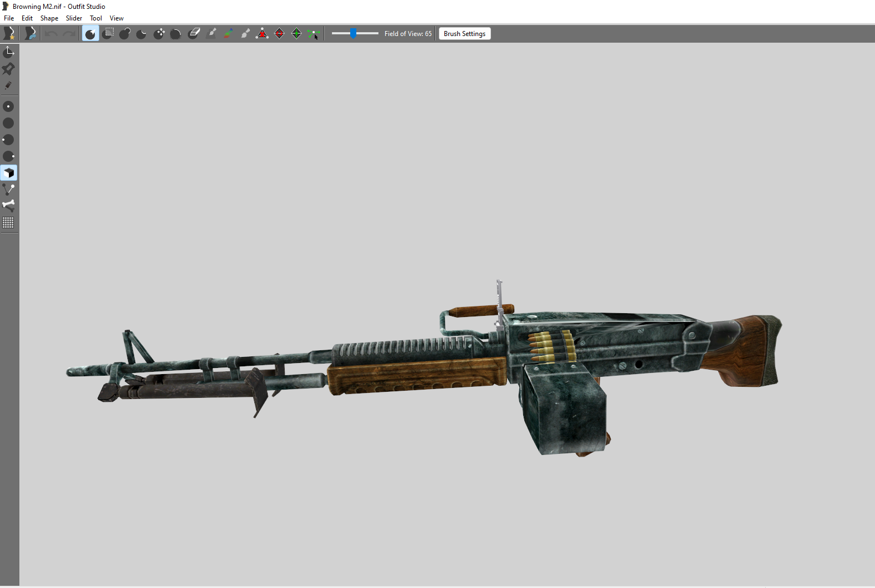Switch to right view circle icon

9,156
